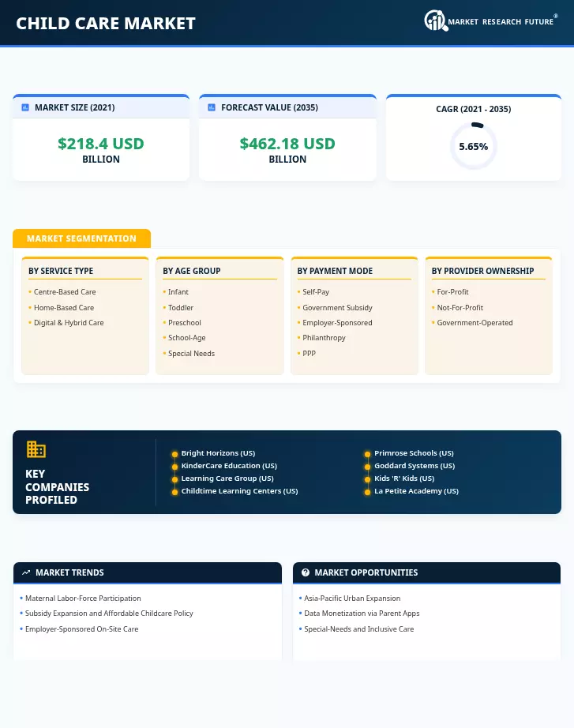
Task: Click the Centre-Based Care item
Action: point(65,292)
